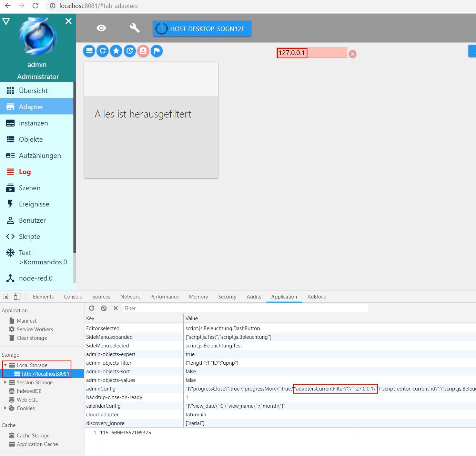
Task: Click adapter filter field containing 127.0.0.1
Action: 312,53
